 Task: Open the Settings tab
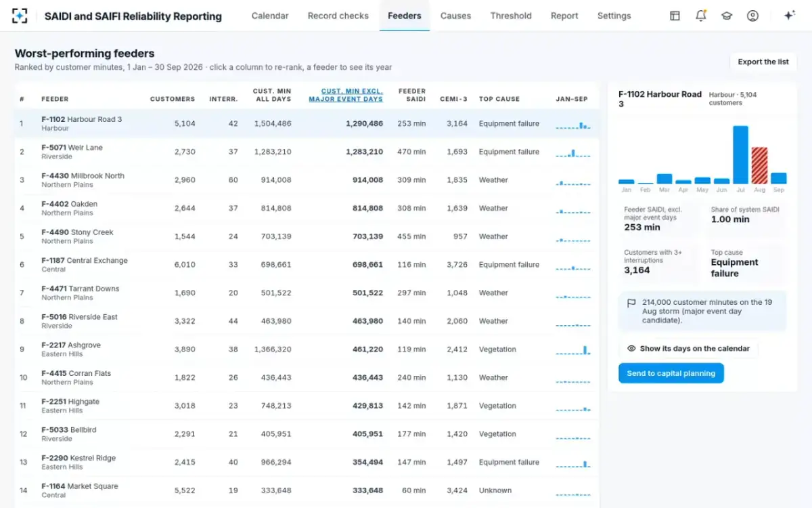(614, 16)
